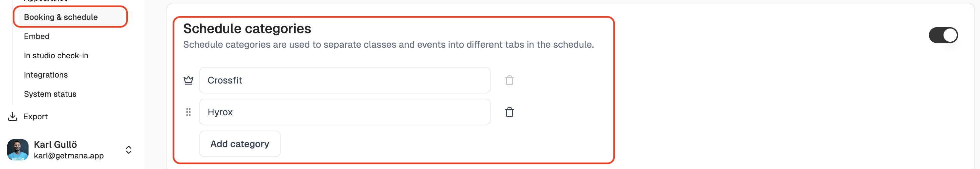Click into the Hyrox category name field
980x169 pixels.
click(x=344, y=112)
